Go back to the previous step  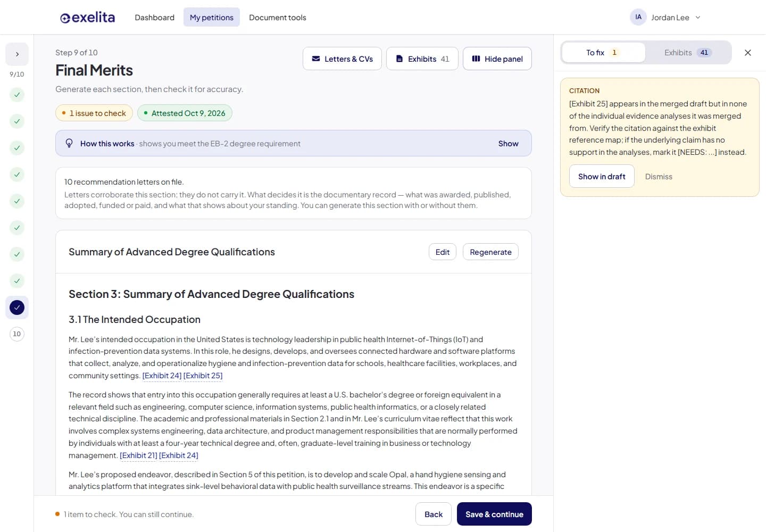pyautogui.click(x=434, y=514)
